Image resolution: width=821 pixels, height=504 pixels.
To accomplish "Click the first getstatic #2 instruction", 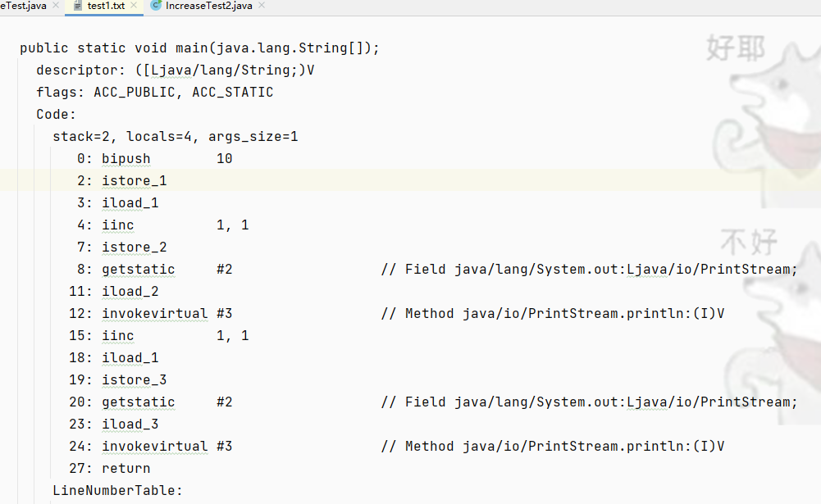I will (x=167, y=269).
